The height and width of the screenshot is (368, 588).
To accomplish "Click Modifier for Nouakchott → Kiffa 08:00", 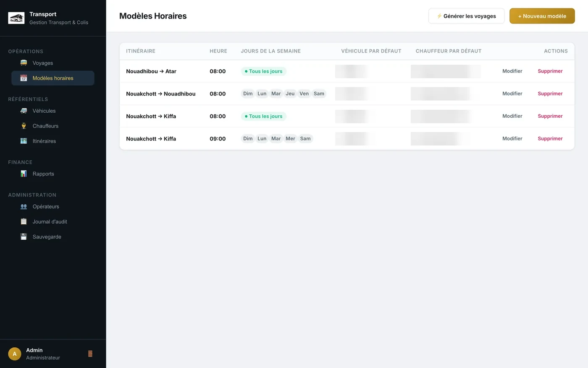I will (512, 116).
